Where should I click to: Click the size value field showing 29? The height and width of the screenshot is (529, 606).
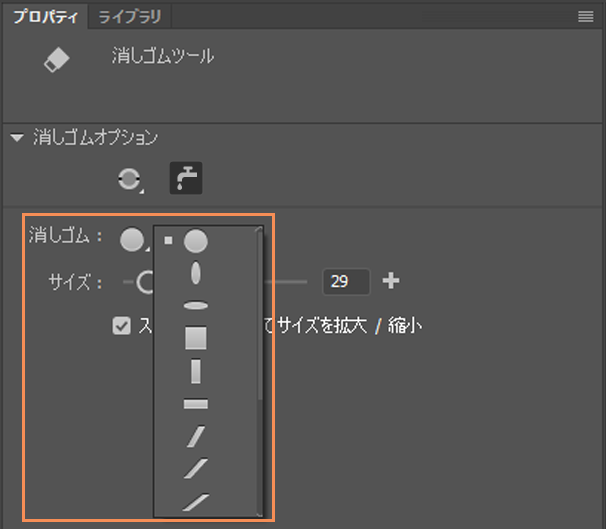click(345, 282)
